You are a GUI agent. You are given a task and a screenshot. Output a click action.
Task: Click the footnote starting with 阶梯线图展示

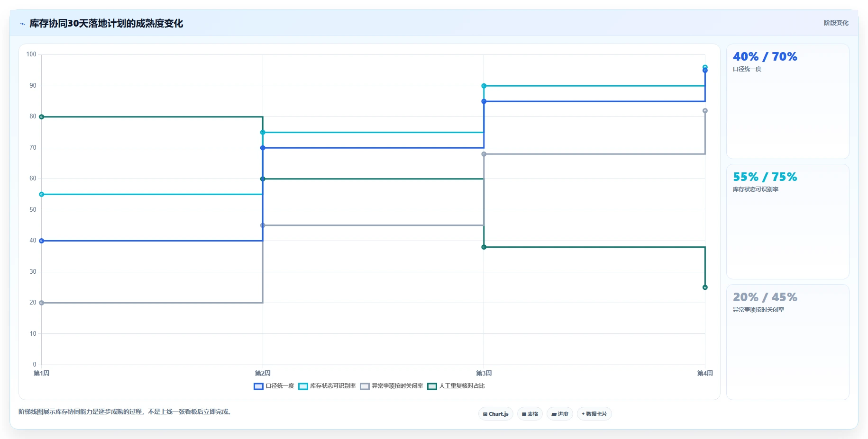[126, 412]
